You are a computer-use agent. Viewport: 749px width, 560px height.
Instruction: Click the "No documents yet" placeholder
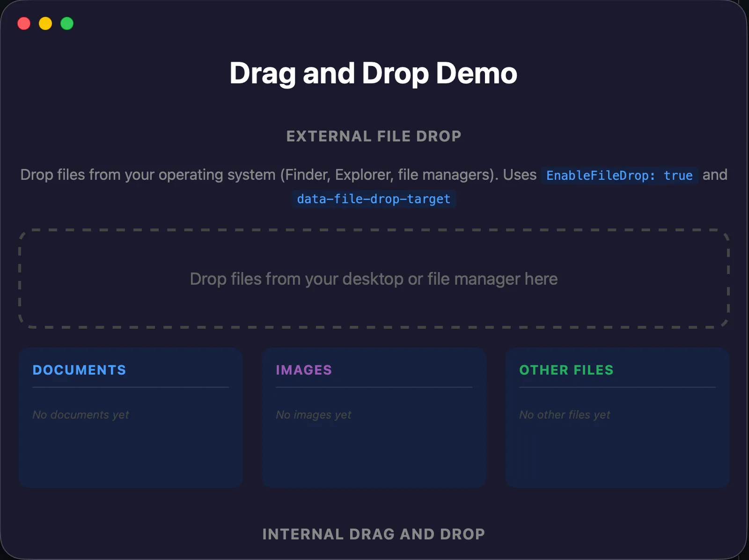click(81, 415)
